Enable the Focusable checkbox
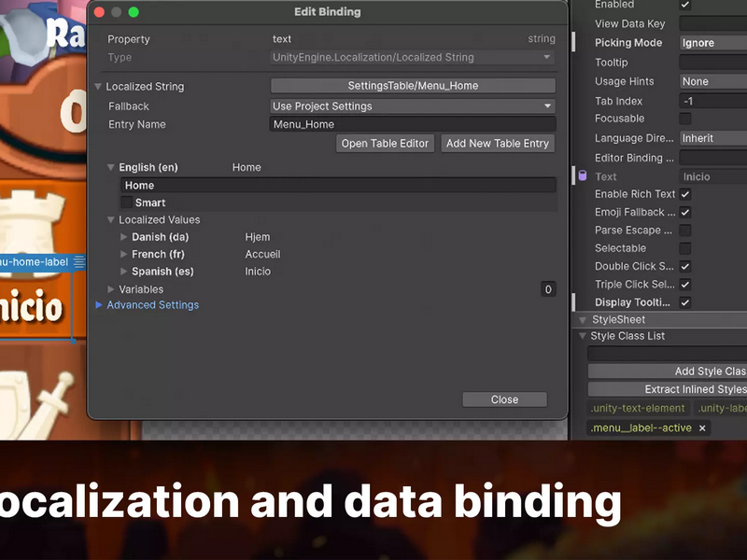 click(x=685, y=119)
